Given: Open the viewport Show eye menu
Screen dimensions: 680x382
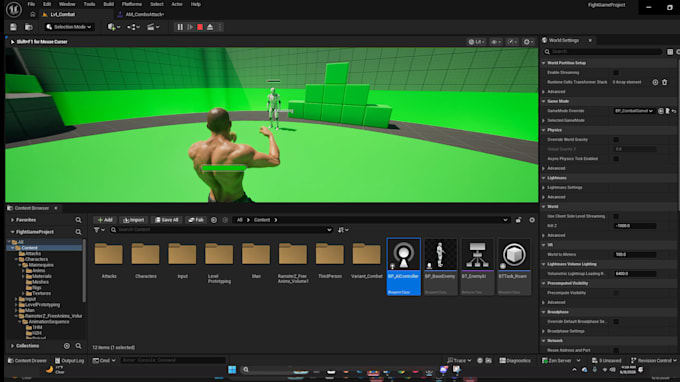Looking at the screenshot, I should click(495, 42).
